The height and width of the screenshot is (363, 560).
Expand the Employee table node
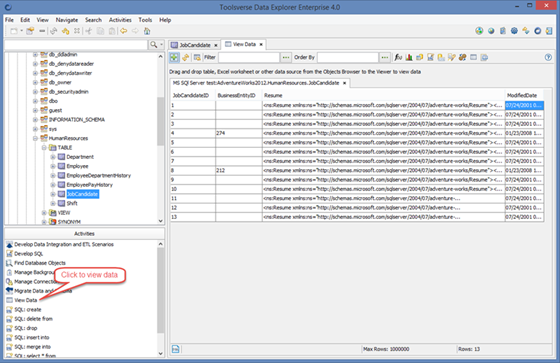point(53,166)
